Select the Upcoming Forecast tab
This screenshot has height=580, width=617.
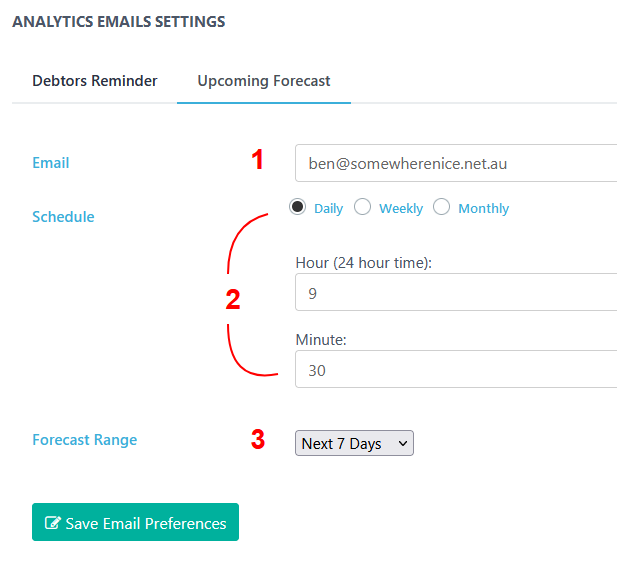click(x=264, y=81)
